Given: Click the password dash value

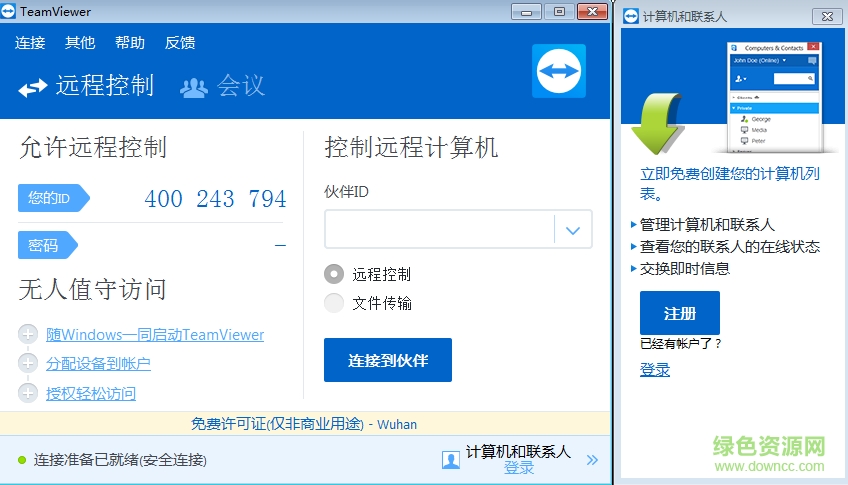Looking at the screenshot, I should coord(280,245).
